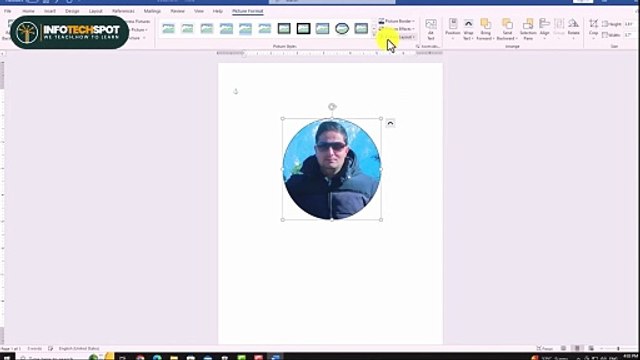
Task: Expand the Picture Styles gallery
Action: 374,36
